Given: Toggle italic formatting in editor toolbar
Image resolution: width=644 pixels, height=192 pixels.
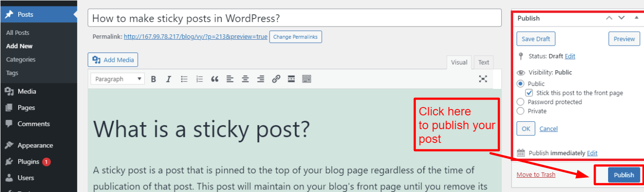Looking at the screenshot, I should [x=168, y=79].
